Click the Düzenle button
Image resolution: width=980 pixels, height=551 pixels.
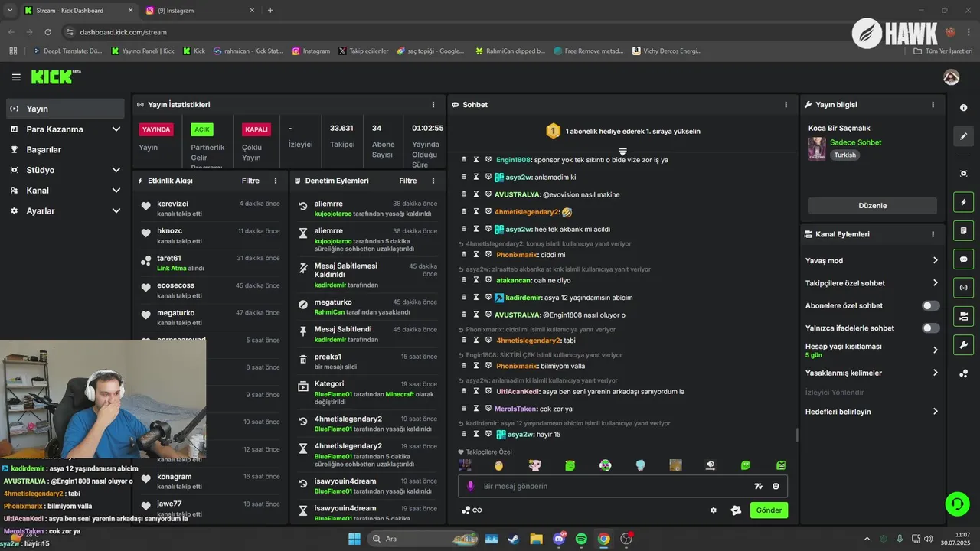point(872,205)
